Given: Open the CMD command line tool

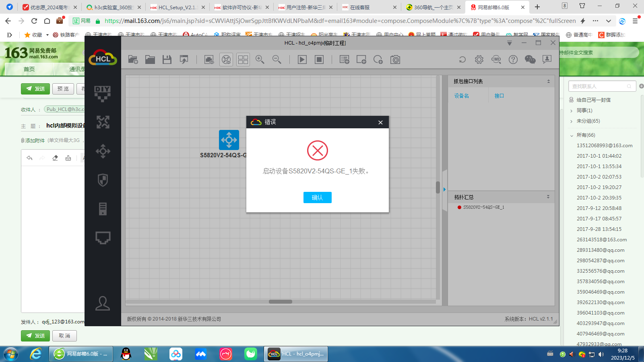Looking at the screenshot, I should (496, 60).
